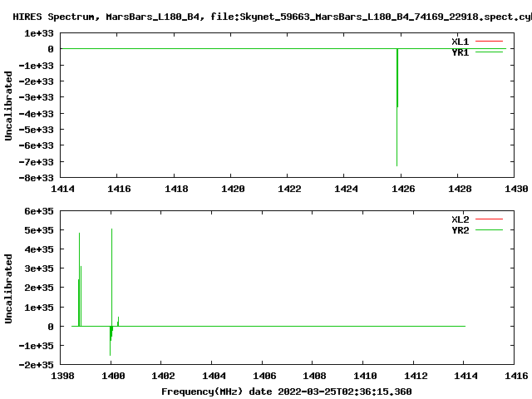
Task: Click the HIRES Spectrum plot title
Action: point(272,17)
